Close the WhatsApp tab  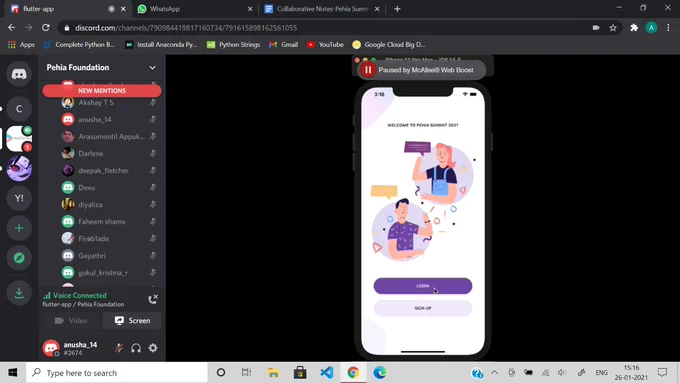[250, 9]
